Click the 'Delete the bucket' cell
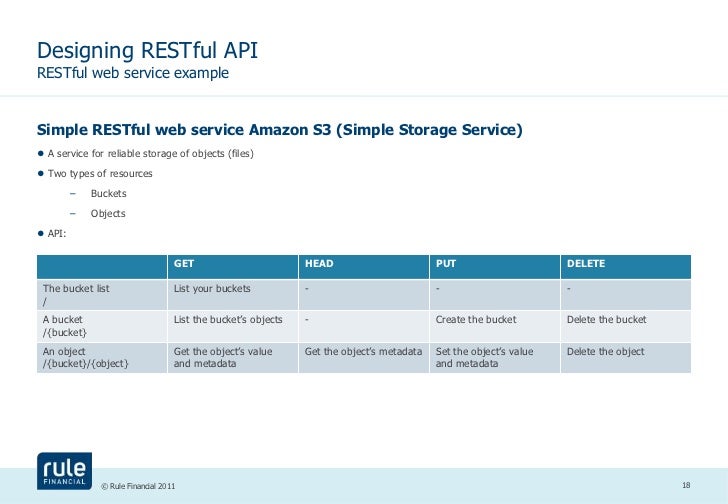Viewport: 728px width, 504px height. [x=625, y=326]
